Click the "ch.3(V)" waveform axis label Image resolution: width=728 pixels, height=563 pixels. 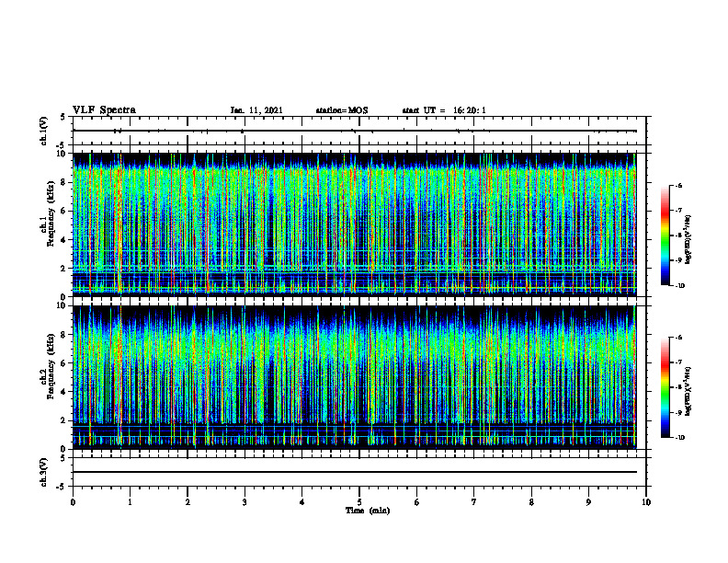click(x=44, y=472)
